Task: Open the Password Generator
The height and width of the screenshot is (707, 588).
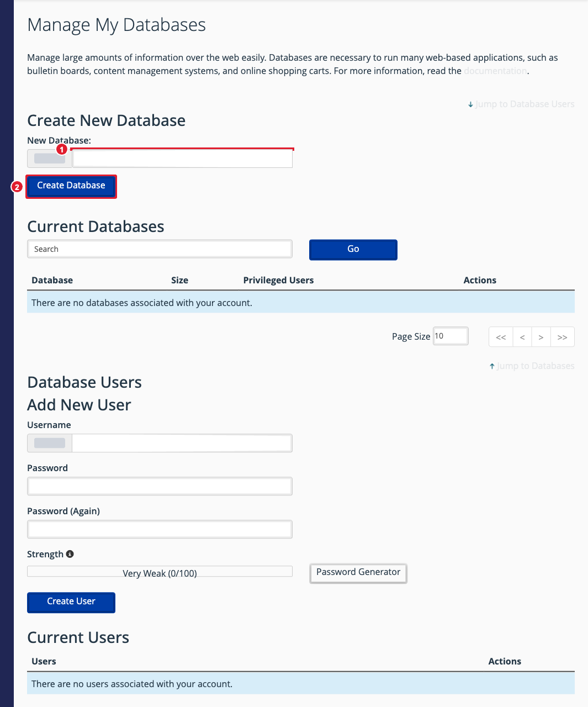Action: [x=358, y=573]
